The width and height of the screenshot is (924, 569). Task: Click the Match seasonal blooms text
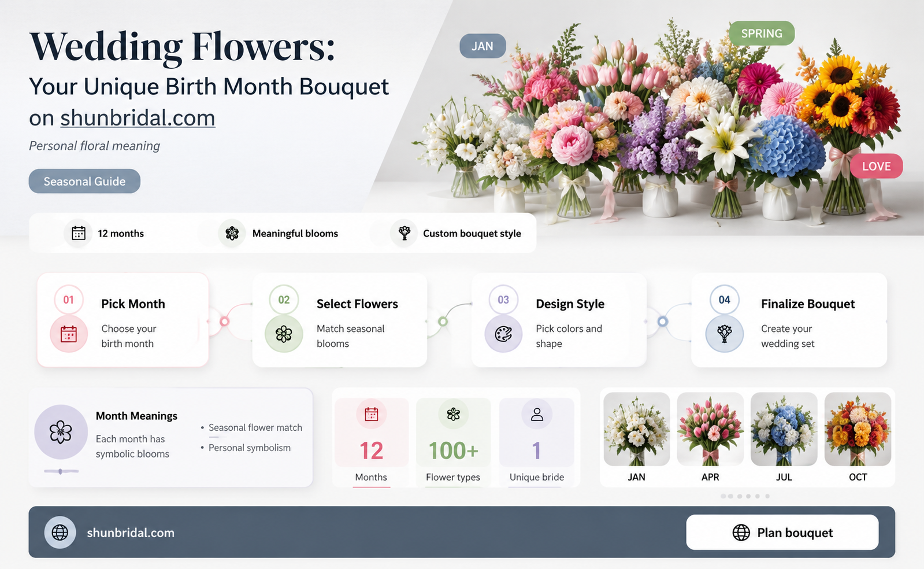click(351, 336)
